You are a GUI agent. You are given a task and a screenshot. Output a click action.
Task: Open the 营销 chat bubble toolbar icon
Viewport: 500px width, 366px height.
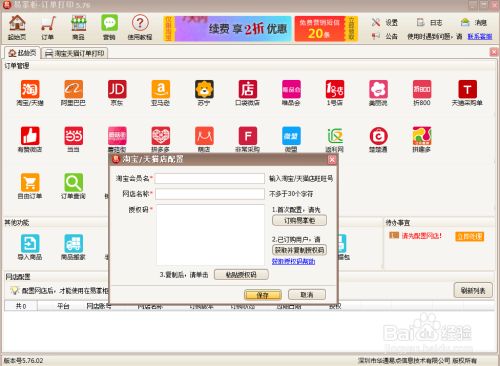[x=109, y=27]
